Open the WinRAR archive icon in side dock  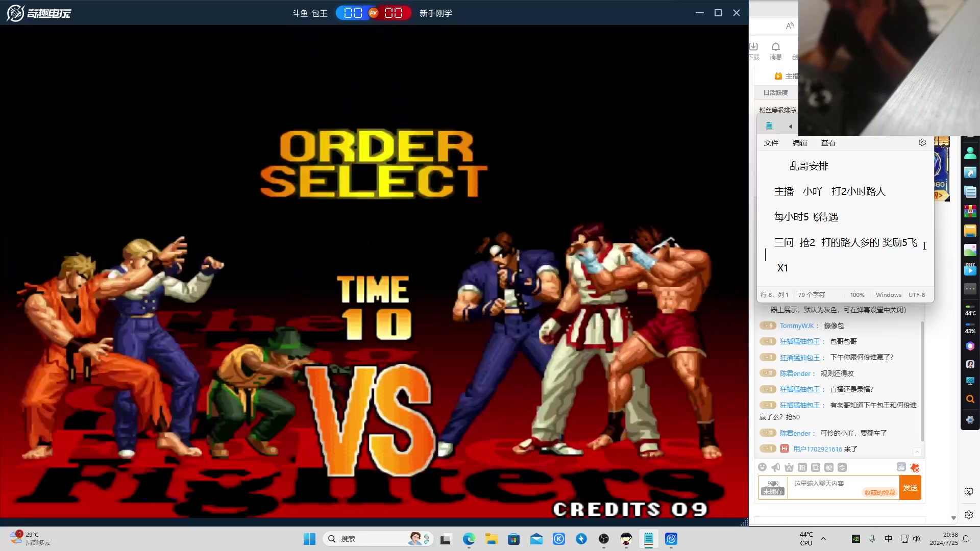click(970, 211)
